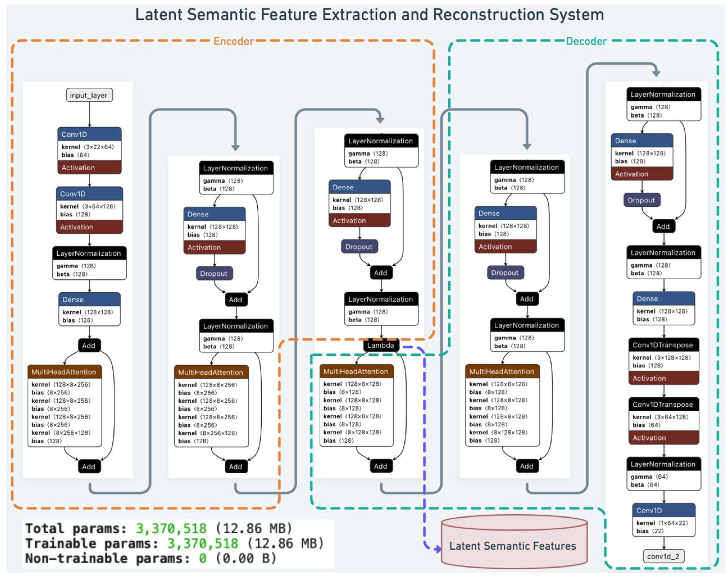Click the Decoder group label
This screenshot has height=580, width=728.
[586, 41]
